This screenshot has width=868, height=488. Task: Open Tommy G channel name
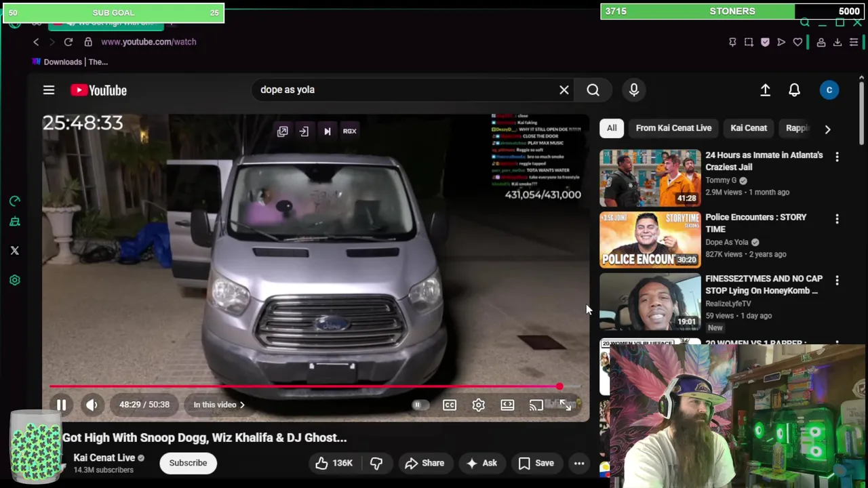(x=721, y=180)
